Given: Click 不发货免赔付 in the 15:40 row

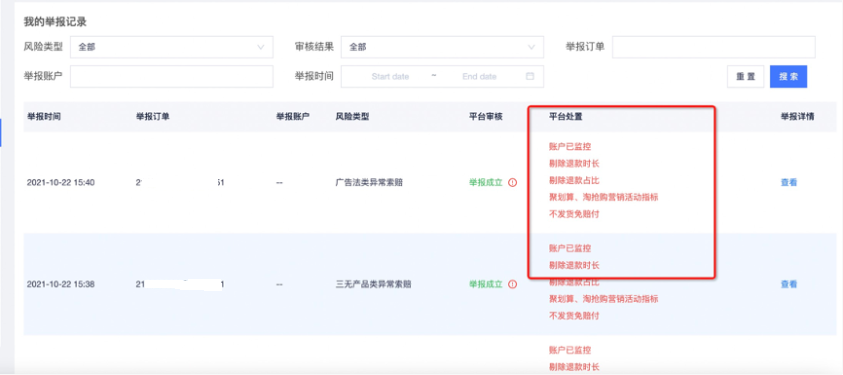Looking at the screenshot, I should 574,214.
